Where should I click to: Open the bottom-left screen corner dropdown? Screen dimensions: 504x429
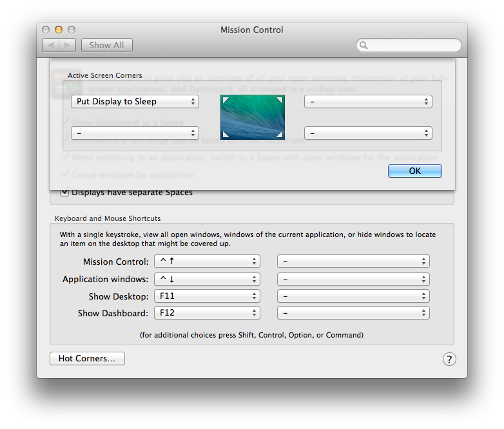point(135,133)
